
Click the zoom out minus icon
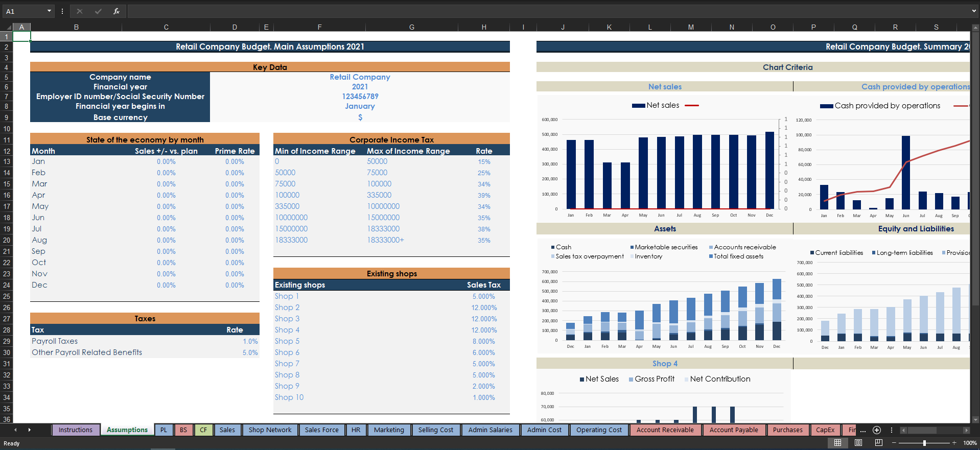(895, 443)
